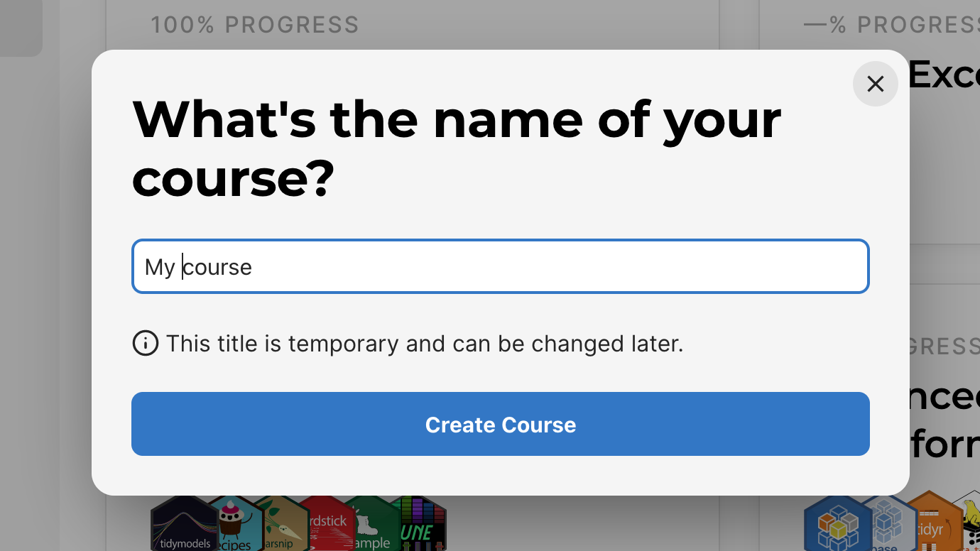Select the blue cubes hex logo

pos(838,524)
